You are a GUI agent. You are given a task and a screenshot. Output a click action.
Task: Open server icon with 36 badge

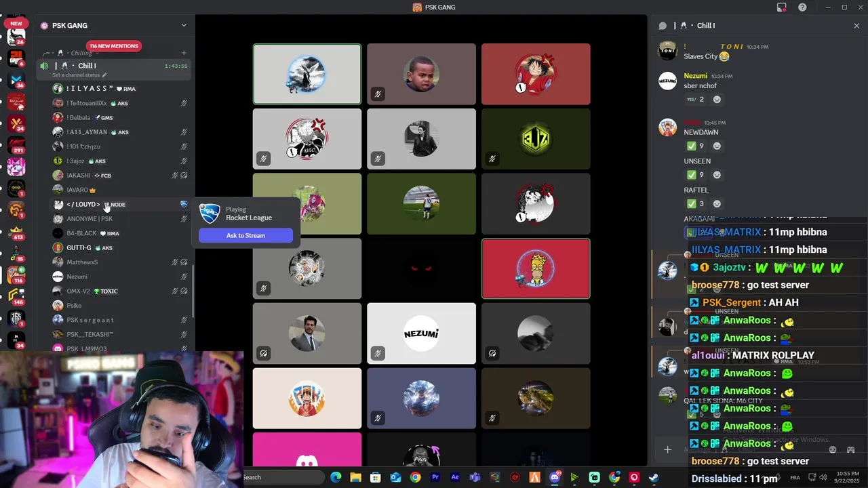pos(16,80)
